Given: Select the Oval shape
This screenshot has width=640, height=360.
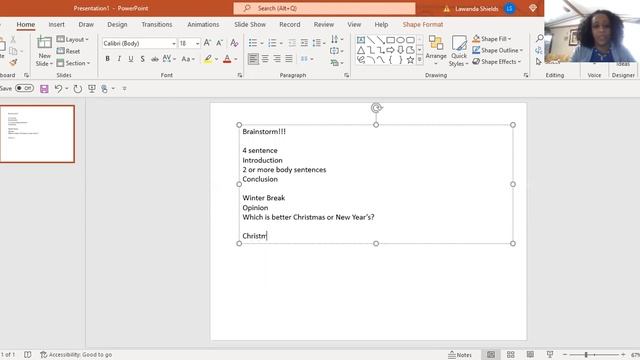Looking at the screenshot, I should 400,40.
